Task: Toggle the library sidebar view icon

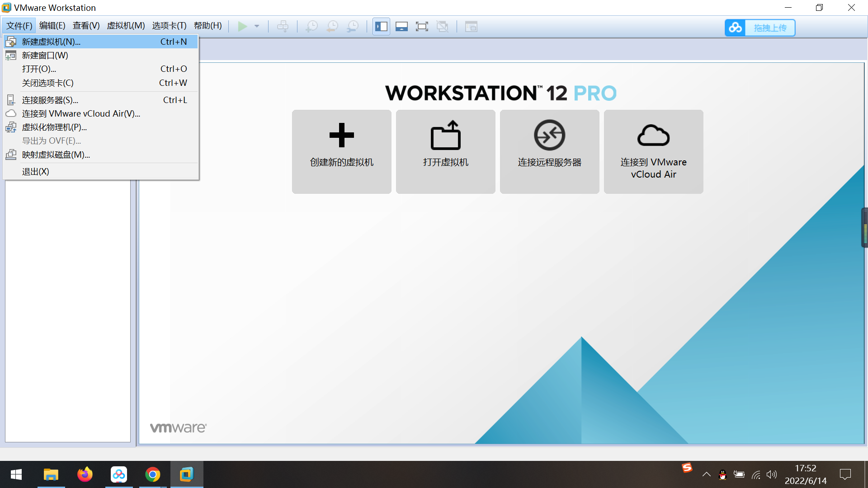Action: pyautogui.click(x=381, y=27)
